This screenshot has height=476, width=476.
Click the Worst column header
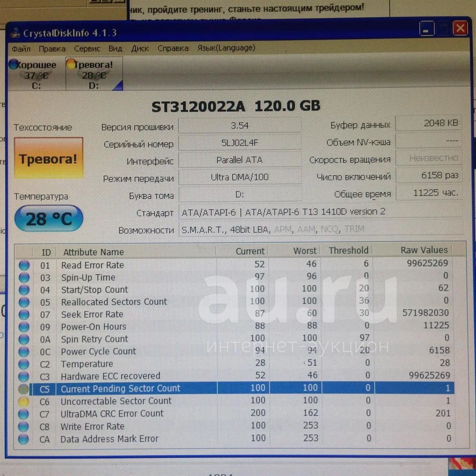point(294,251)
